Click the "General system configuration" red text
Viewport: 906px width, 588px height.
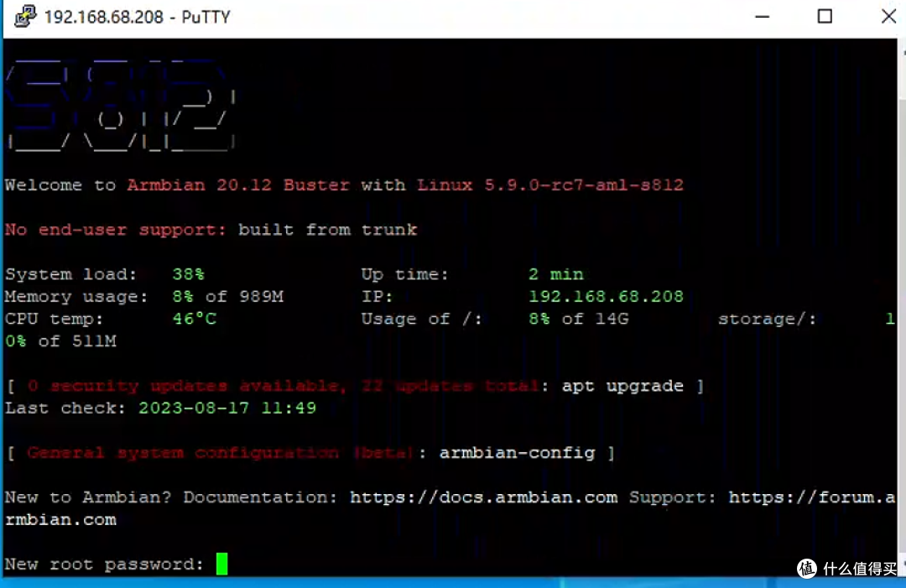point(183,453)
